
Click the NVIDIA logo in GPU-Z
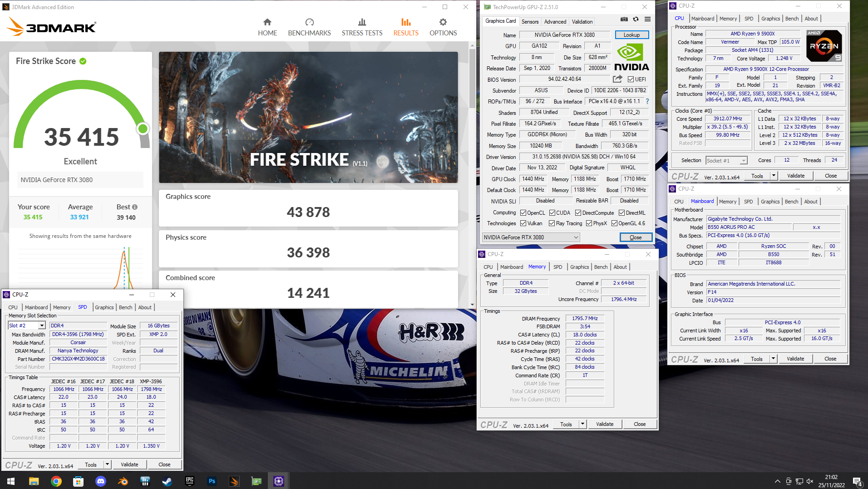point(631,56)
